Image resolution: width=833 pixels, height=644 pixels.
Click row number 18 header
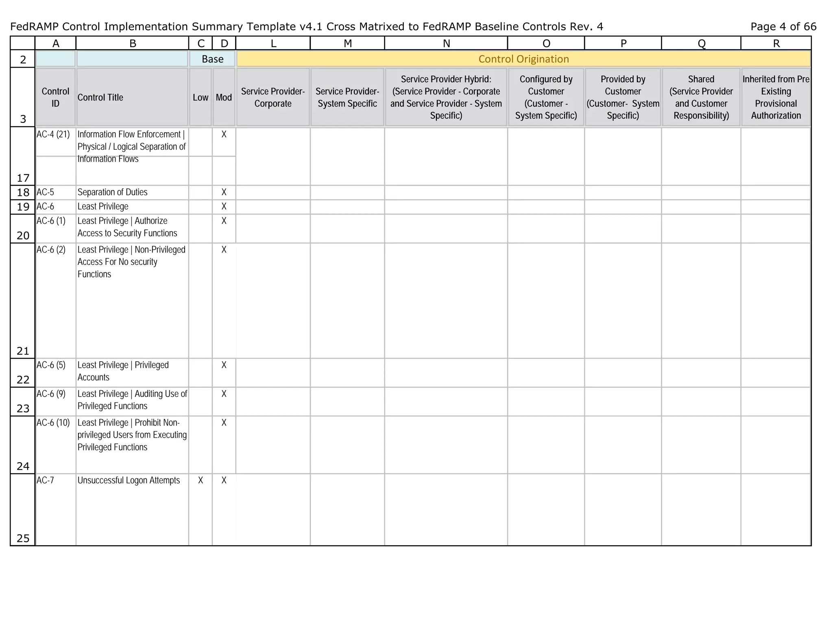coord(23,192)
